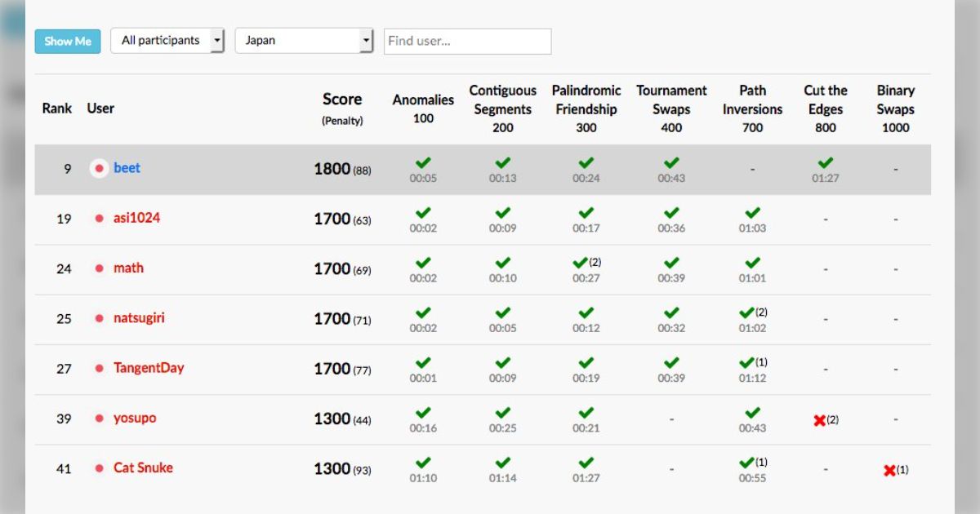980x514 pixels.
Task: Click Cat Snuke's red X under Binary Swaps
Action: [x=889, y=470]
